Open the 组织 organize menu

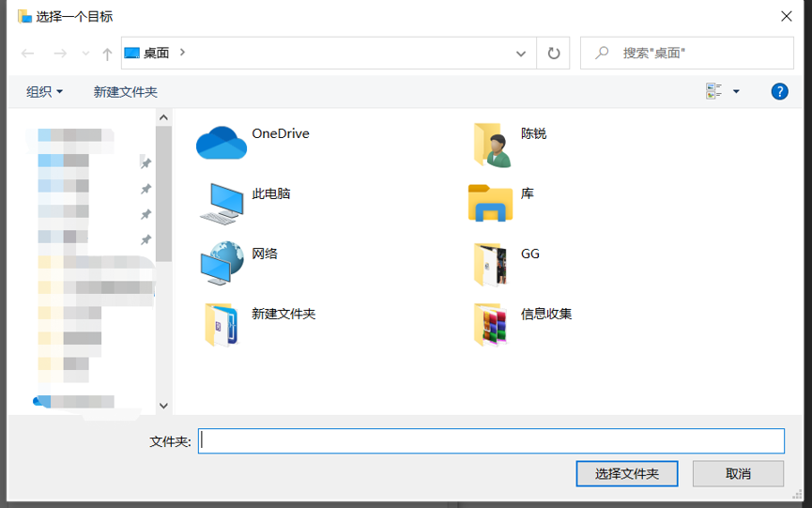44,92
